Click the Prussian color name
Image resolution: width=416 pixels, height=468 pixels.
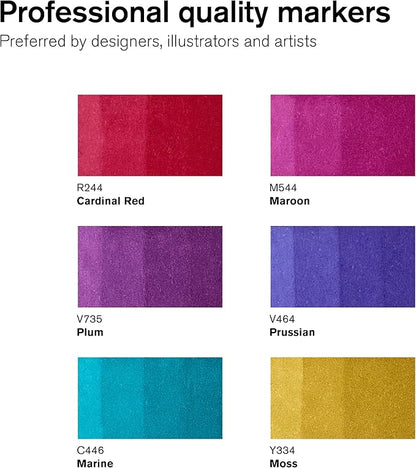[x=292, y=332]
